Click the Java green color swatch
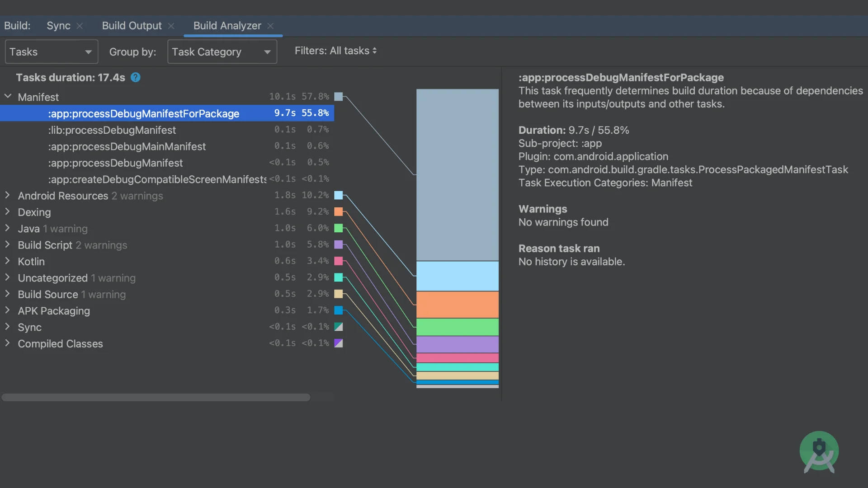868x488 pixels. [339, 228]
